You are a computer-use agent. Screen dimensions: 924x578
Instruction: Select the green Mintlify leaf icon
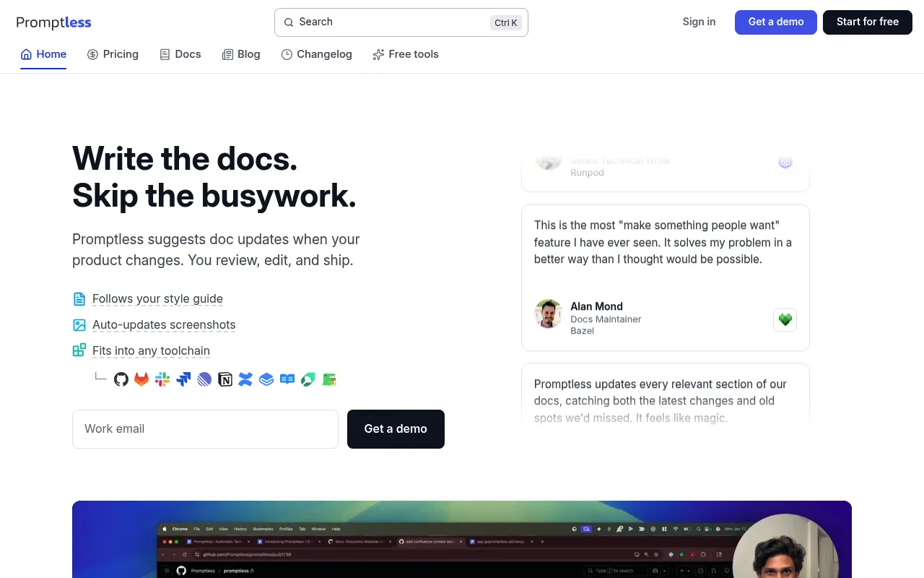[308, 379]
